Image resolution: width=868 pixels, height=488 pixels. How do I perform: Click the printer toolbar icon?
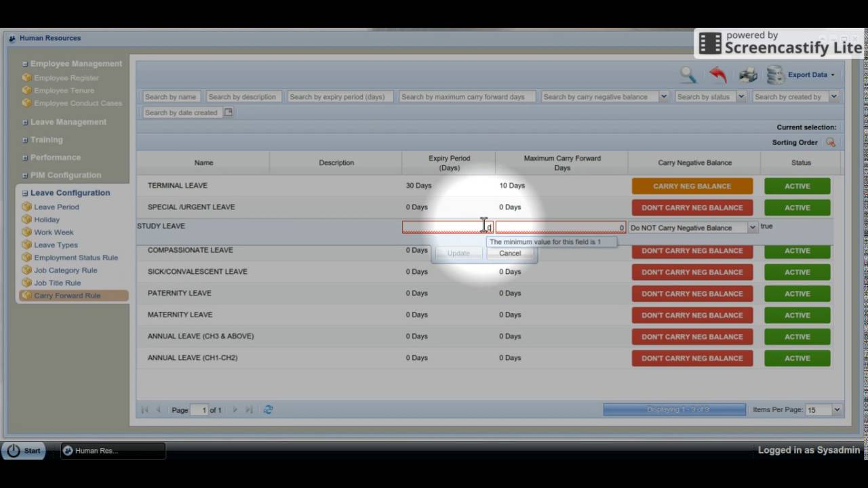(748, 75)
